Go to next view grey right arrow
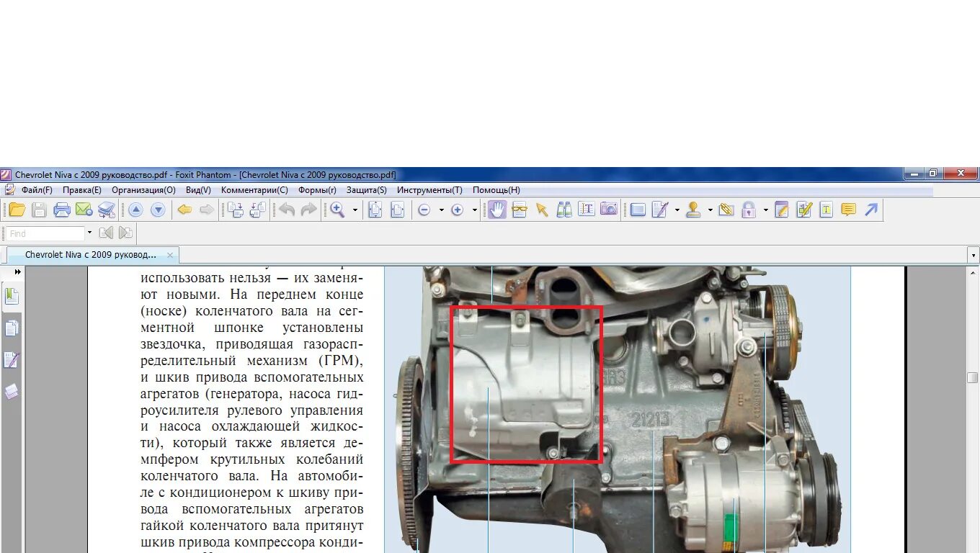Viewport: 980px width, 553px height. tap(207, 210)
